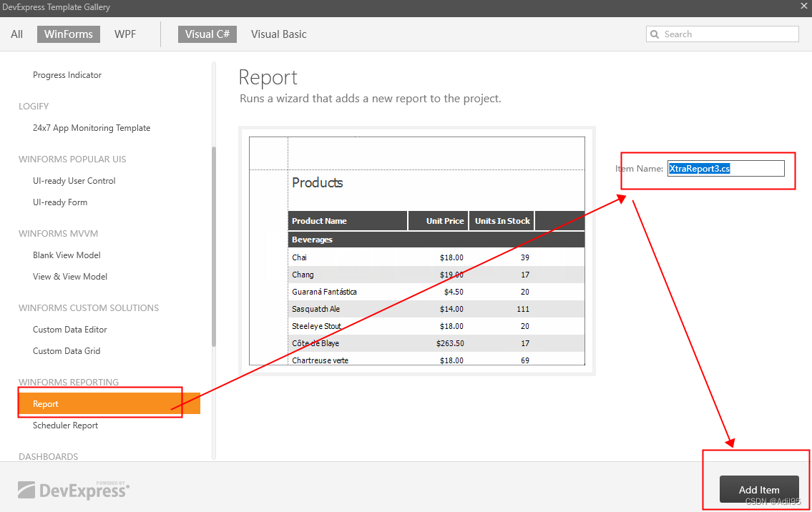
Task: Click the Item Name label
Action: (639, 168)
